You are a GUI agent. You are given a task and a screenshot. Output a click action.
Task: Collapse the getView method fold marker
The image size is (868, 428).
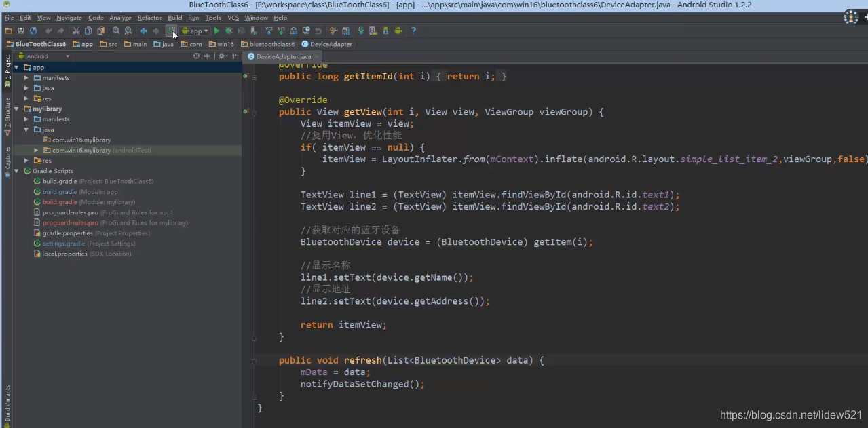(254, 112)
